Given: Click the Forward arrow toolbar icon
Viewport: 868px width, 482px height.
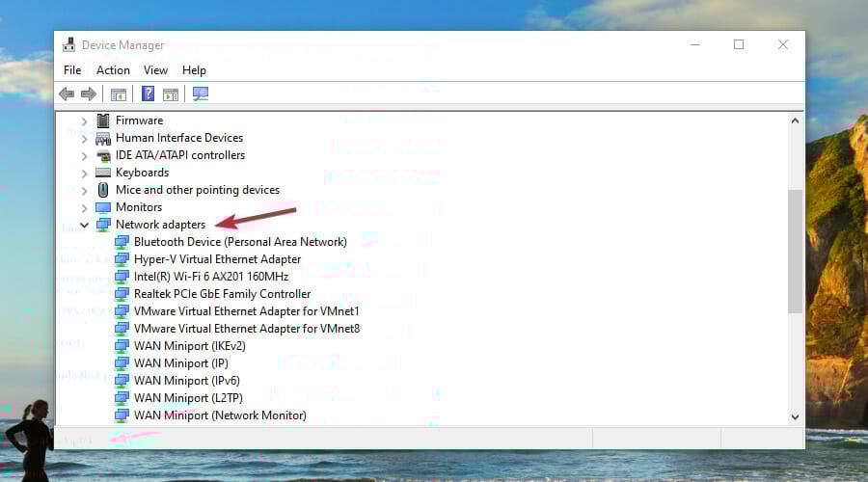Looking at the screenshot, I should click(89, 94).
